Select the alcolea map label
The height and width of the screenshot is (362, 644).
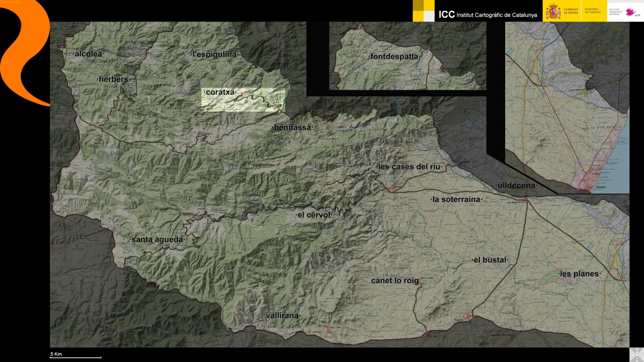tap(88, 54)
